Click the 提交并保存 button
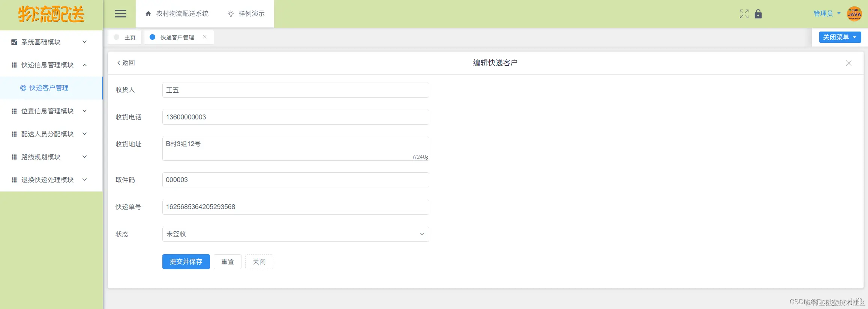The width and height of the screenshot is (868, 309). pos(186,262)
